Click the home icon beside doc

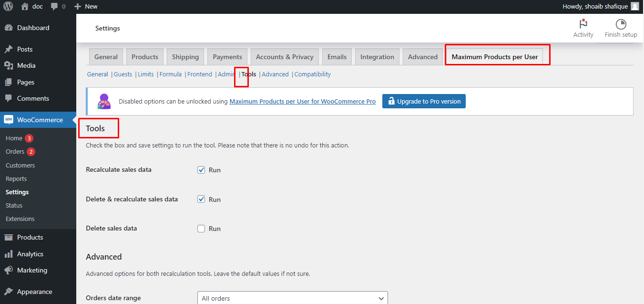(x=25, y=7)
